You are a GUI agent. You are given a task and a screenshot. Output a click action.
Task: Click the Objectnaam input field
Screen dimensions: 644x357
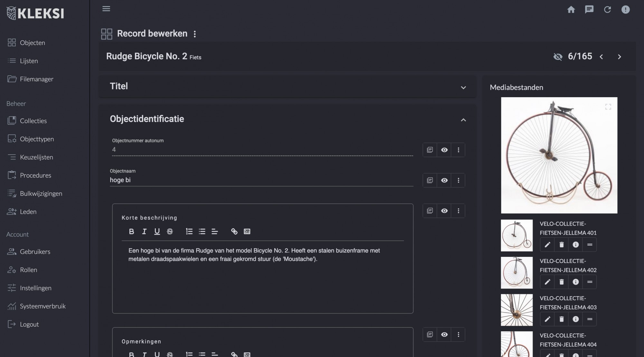click(261, 180)
